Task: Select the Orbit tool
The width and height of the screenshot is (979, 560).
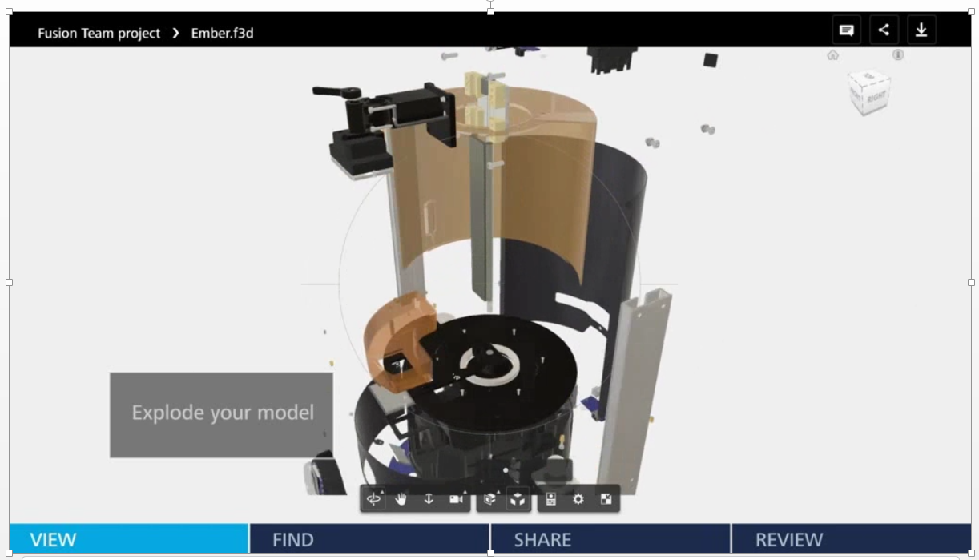Action: pyautogui.click(x=373, y=498)
